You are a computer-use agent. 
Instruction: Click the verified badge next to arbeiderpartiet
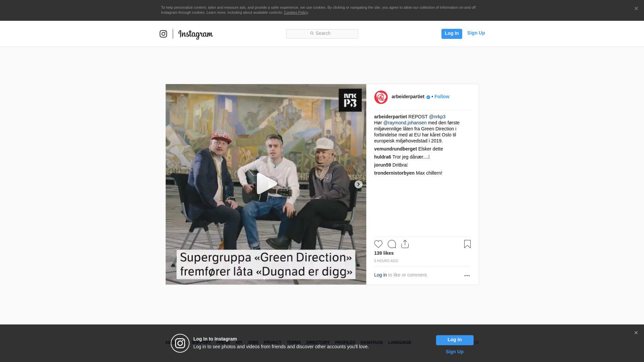pos(428,97)
